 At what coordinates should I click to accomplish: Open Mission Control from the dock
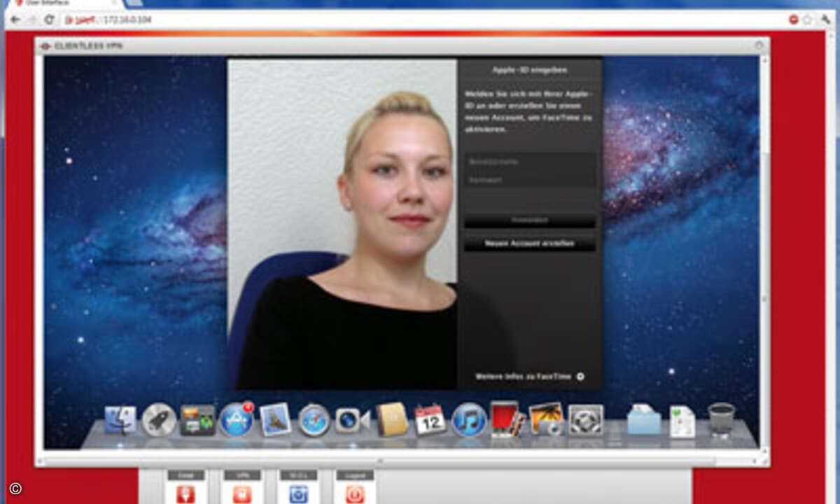point(197,420)
